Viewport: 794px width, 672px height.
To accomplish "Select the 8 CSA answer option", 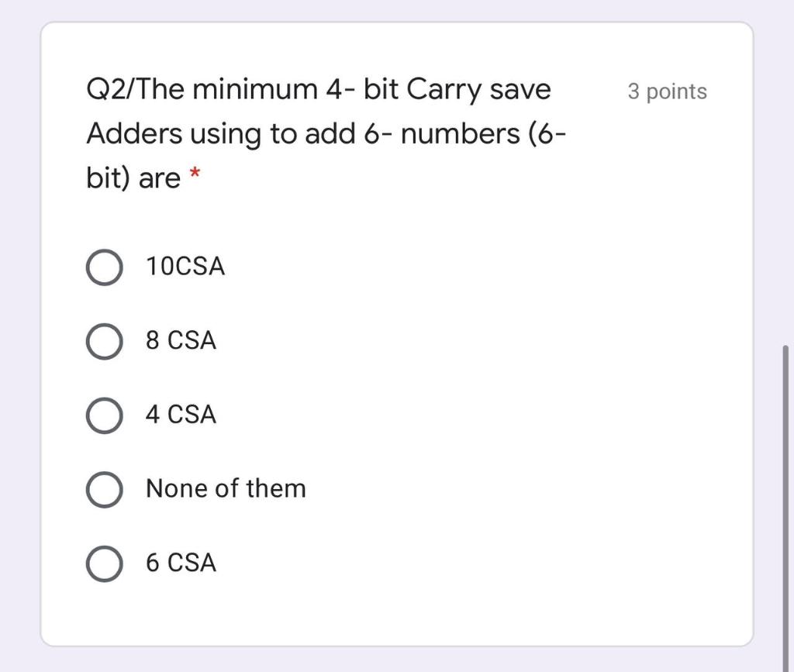I will click(105, 341).
